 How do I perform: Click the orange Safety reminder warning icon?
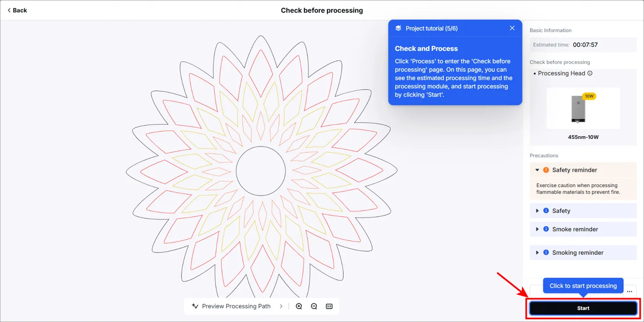tap(546, 170)
